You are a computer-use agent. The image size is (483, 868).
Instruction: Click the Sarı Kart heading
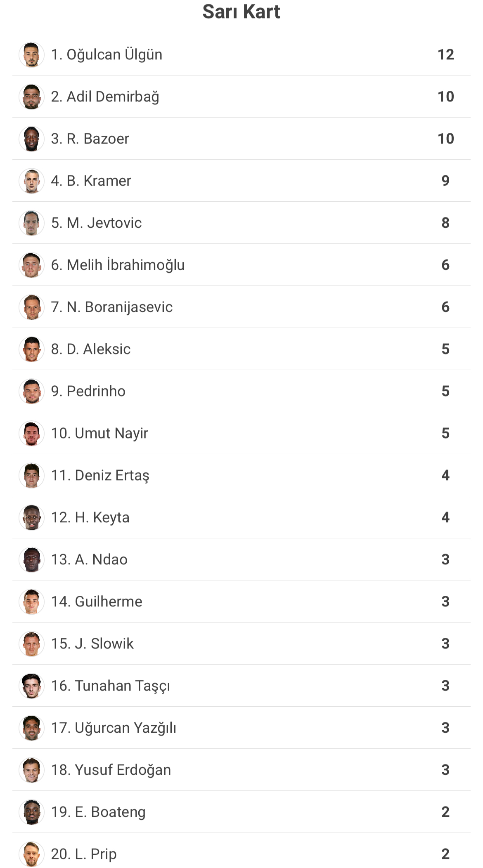[x=241, y=12]
